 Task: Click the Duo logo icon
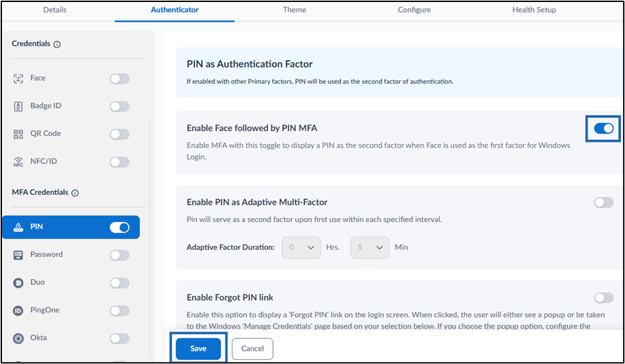click(x=18, y=283)
